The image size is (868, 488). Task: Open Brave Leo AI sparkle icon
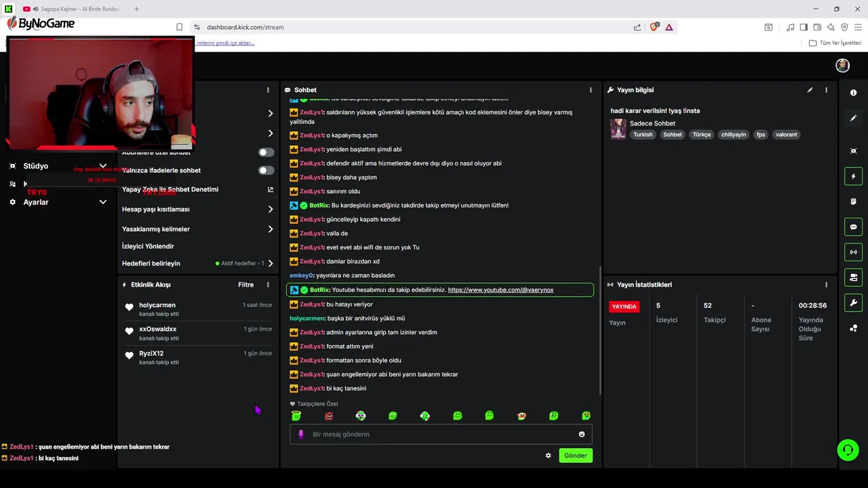coord(831,27)
